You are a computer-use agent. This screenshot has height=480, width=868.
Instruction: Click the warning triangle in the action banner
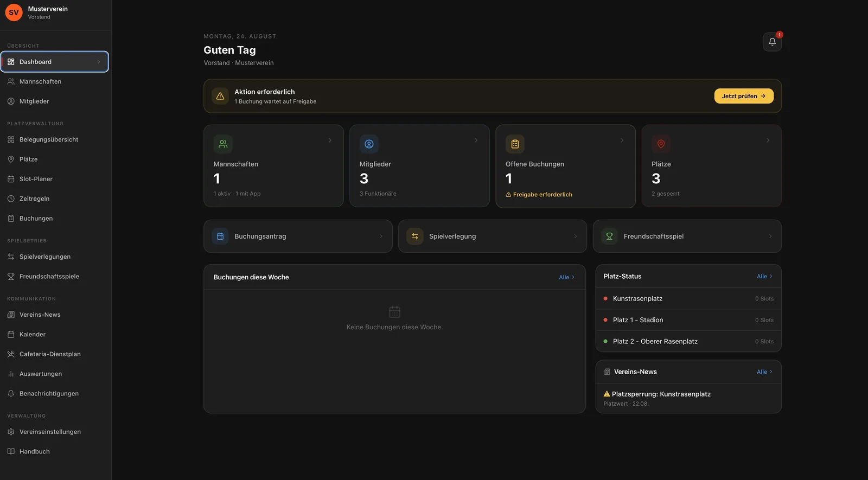220,96
